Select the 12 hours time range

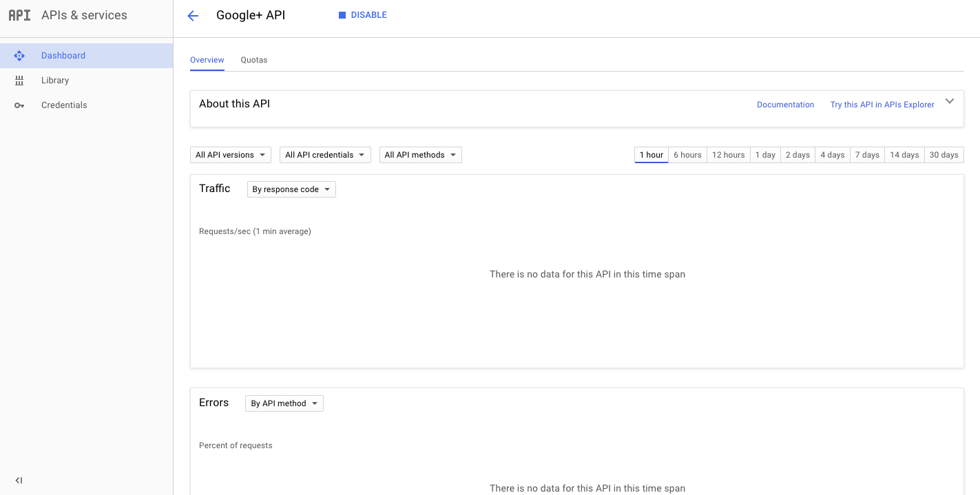pos(729,155)
